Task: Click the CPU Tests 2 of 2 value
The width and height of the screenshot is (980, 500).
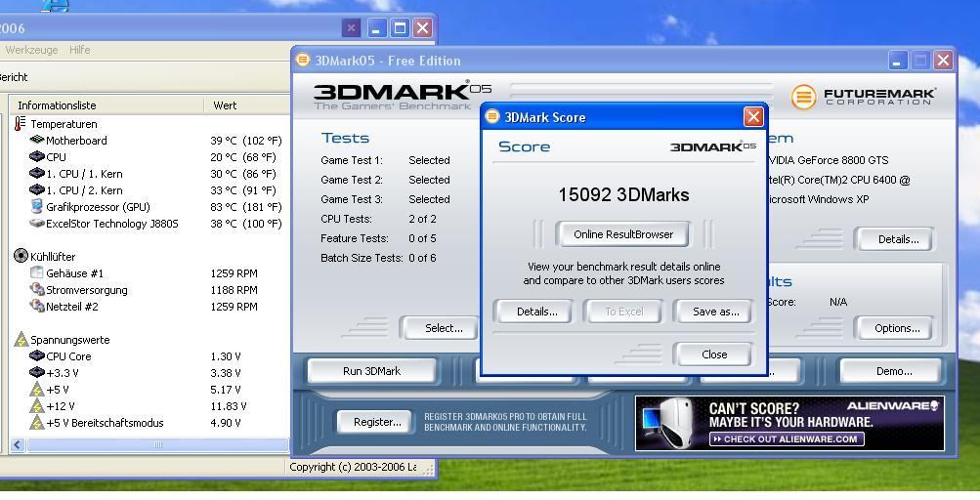Action: pyautogui.click(x=422, y=220)
